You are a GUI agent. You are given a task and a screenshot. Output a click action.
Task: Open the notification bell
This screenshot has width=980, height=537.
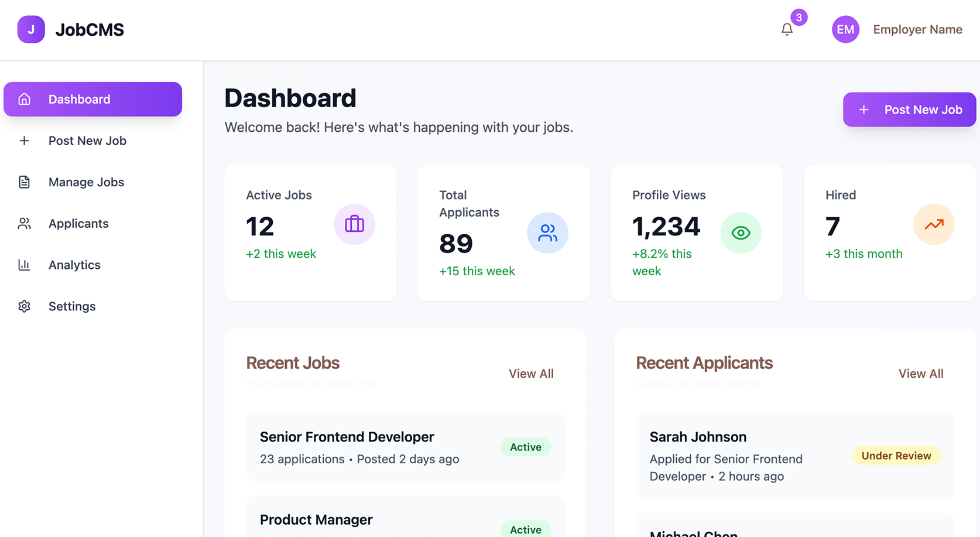[x=786, y=29]
